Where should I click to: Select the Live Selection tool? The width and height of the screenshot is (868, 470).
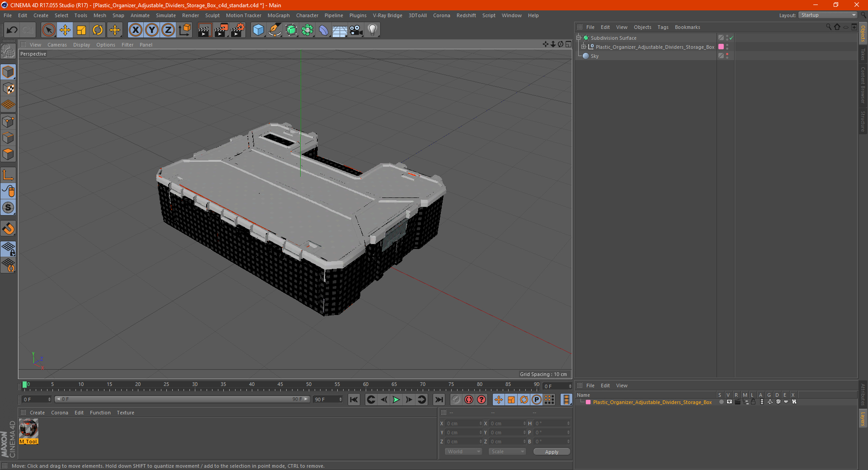click(48, 30)
